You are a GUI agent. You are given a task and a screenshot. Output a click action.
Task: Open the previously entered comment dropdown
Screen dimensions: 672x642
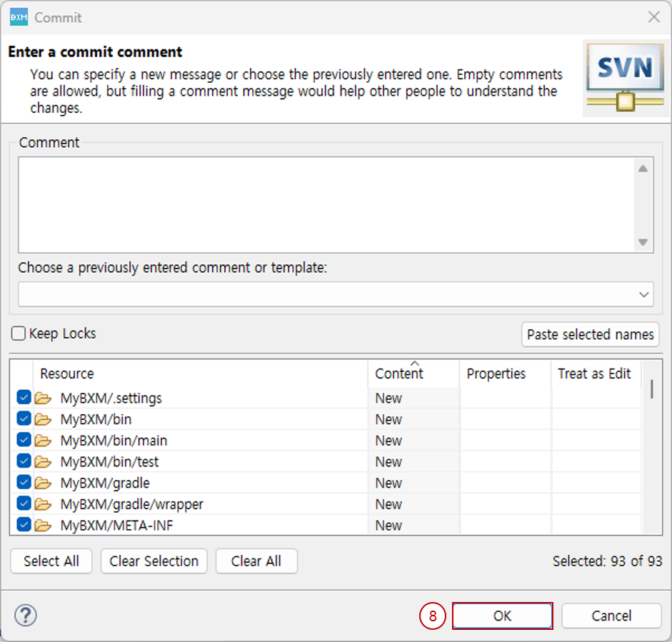644,294
